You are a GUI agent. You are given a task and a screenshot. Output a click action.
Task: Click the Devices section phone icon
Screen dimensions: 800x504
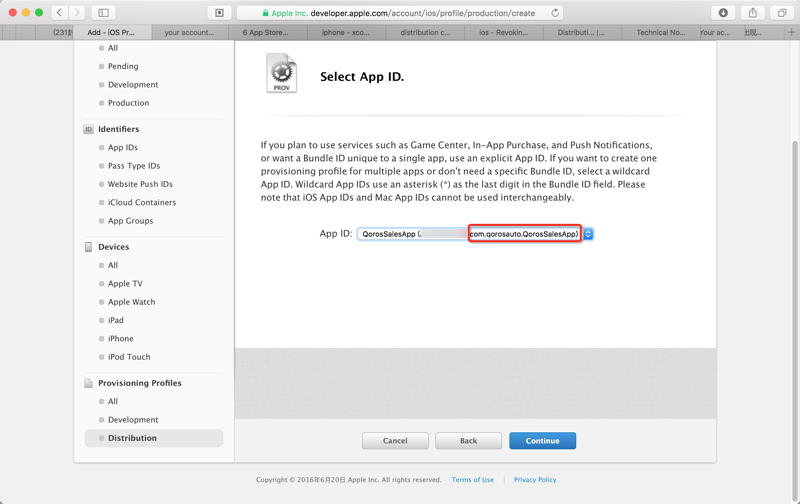(x=88, y=247)
